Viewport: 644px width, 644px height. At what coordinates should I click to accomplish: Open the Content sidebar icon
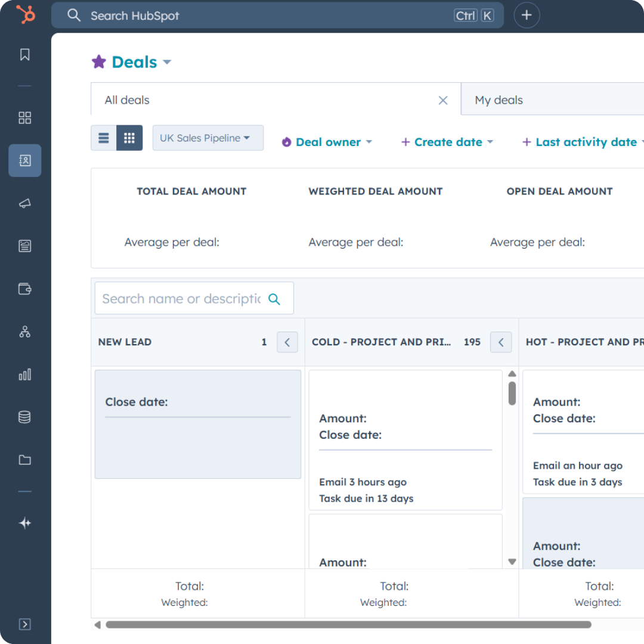(x=24, y=246)
